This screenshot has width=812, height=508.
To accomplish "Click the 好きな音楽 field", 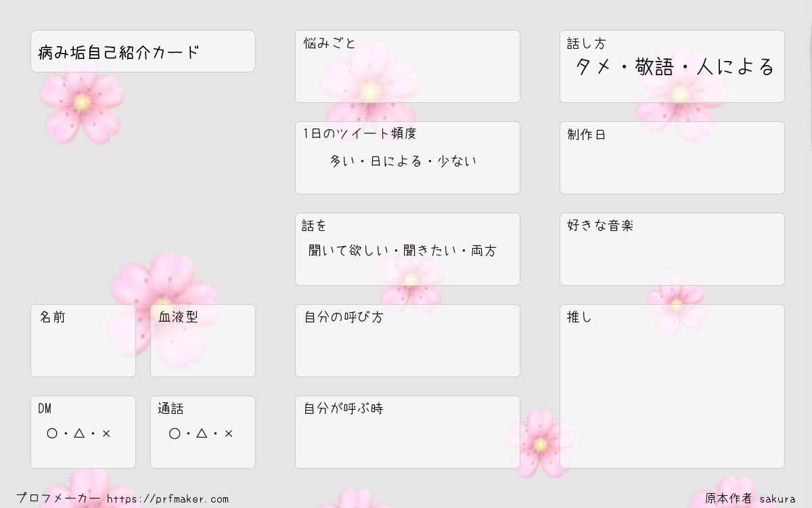I will (672, 249).
